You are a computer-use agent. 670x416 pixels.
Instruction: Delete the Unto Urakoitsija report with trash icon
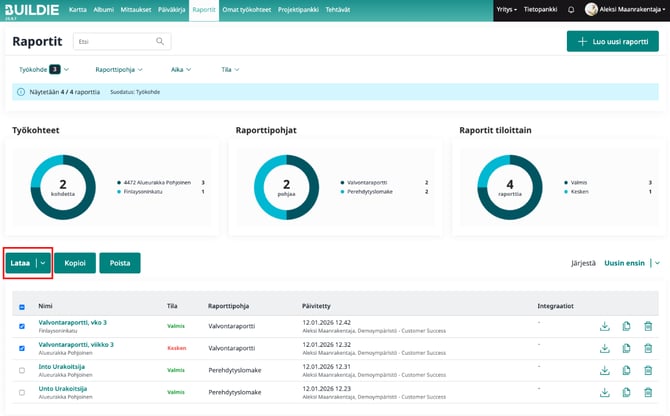pos(648,394)
